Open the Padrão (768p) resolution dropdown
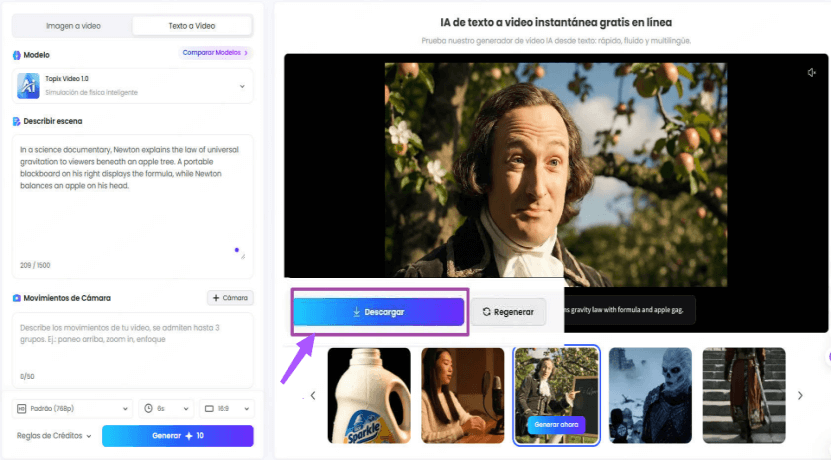 click(x=73, y=409)
